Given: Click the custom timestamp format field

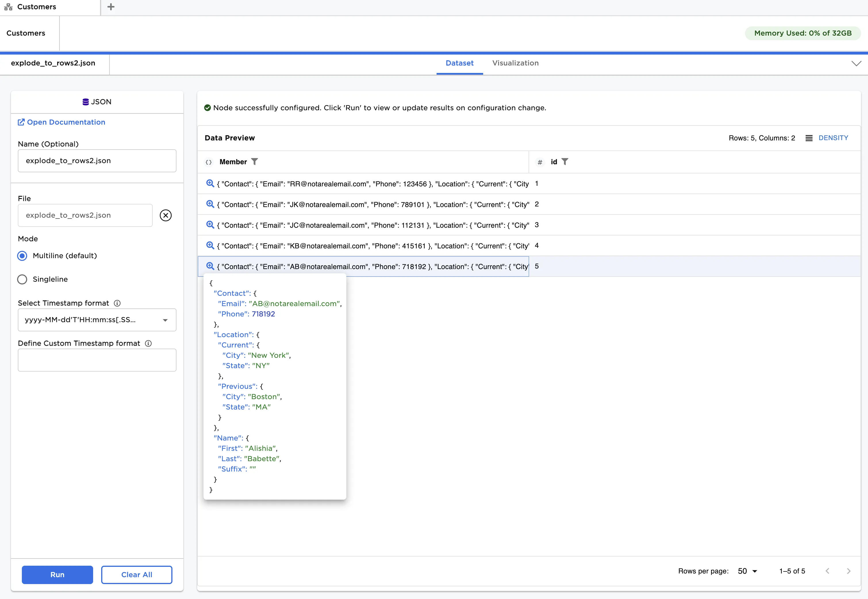Looking at the screenshot, I should click(x=97, y=360).
